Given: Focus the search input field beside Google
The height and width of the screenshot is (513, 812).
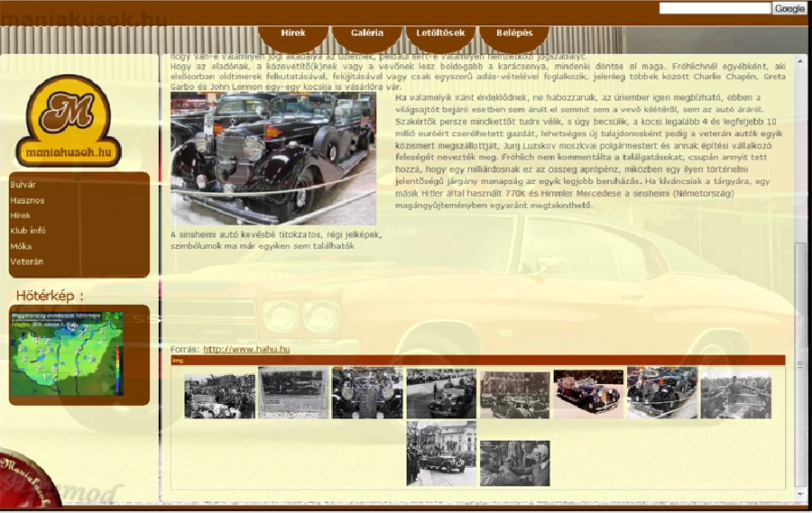Looking at the screenshot, I should point(715,8).
